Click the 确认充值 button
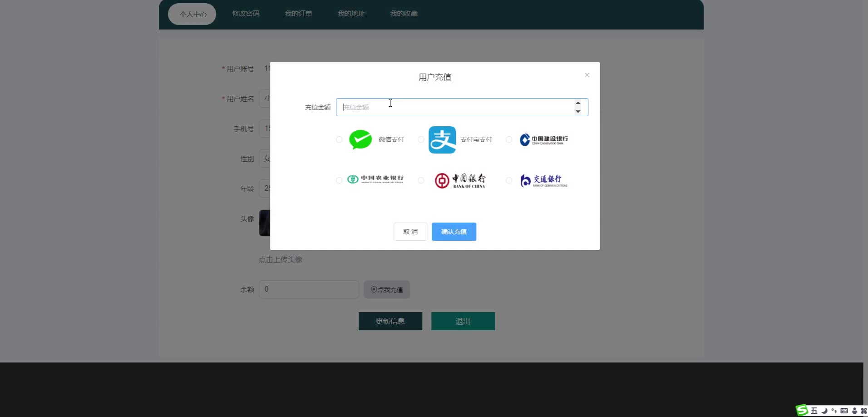This screenshot has width=868, height=417. pos(454,232)
